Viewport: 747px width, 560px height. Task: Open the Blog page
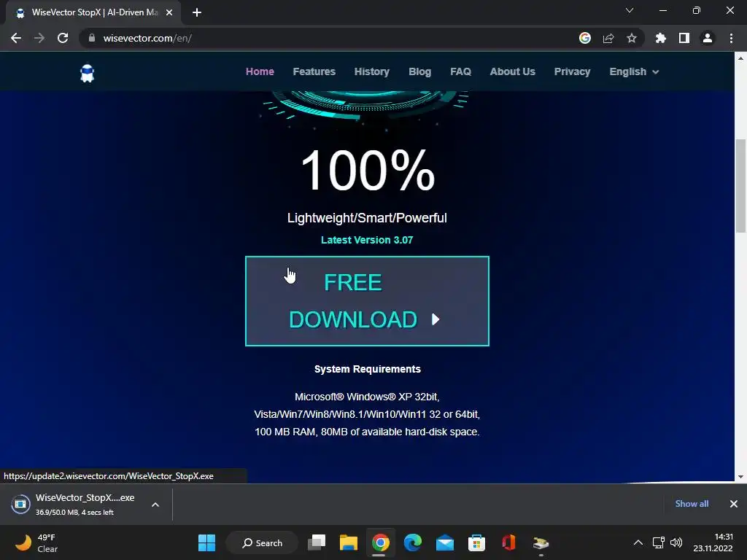(419, 72)
